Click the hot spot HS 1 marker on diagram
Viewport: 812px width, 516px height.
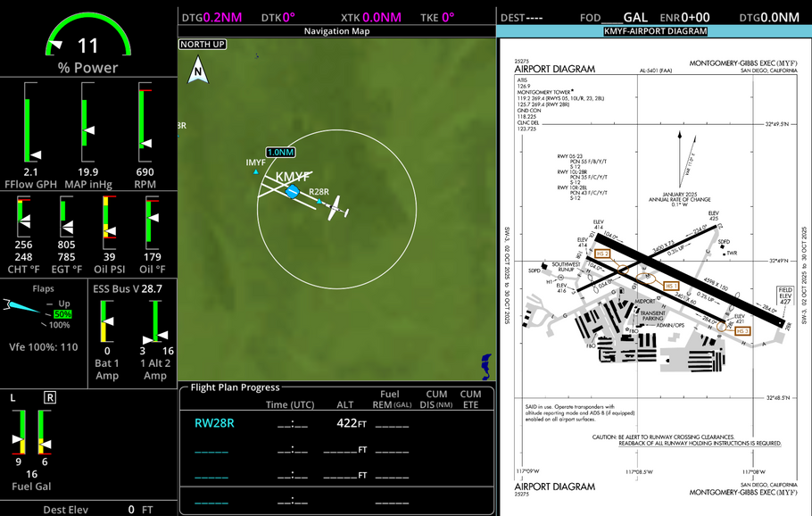pos(672,286)
